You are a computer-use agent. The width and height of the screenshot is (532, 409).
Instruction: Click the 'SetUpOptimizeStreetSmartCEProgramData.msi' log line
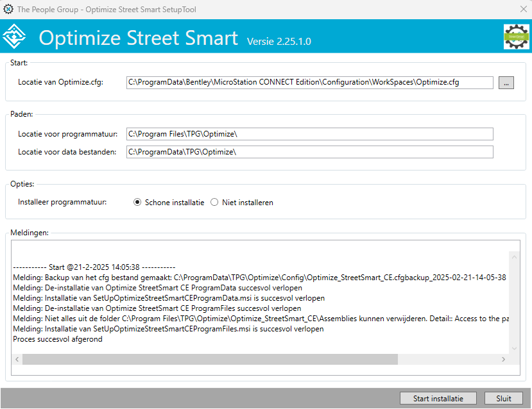[x=169, y=298]
